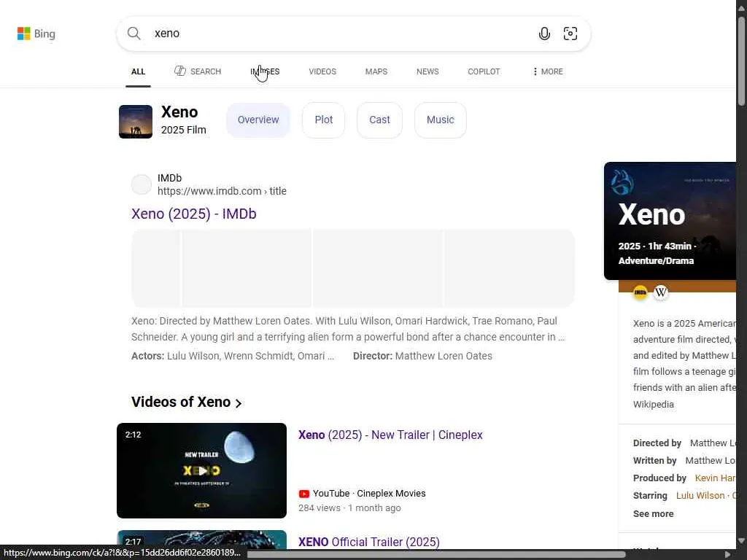Image resolution: width=747 pixels, height=560 pixels.
Task: Open Xeno (2025) New Trailer Cineplex link
Action: pos(391,435)
